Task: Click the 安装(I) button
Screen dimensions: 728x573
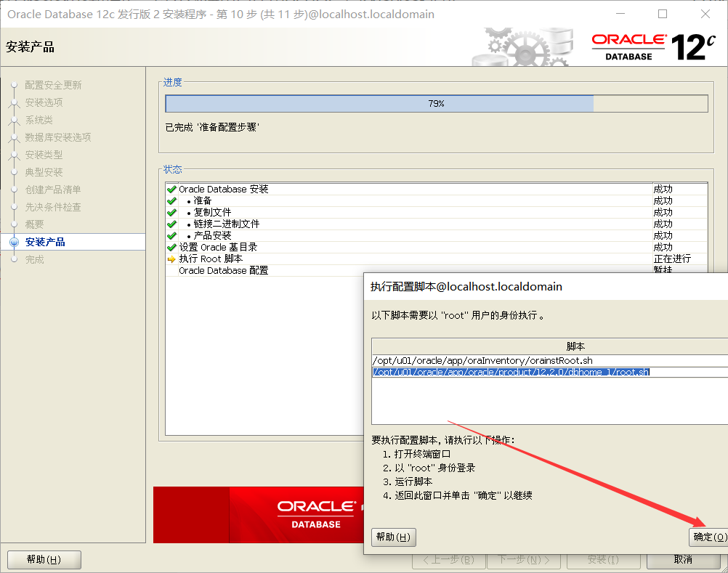Action: pos(603,559)
